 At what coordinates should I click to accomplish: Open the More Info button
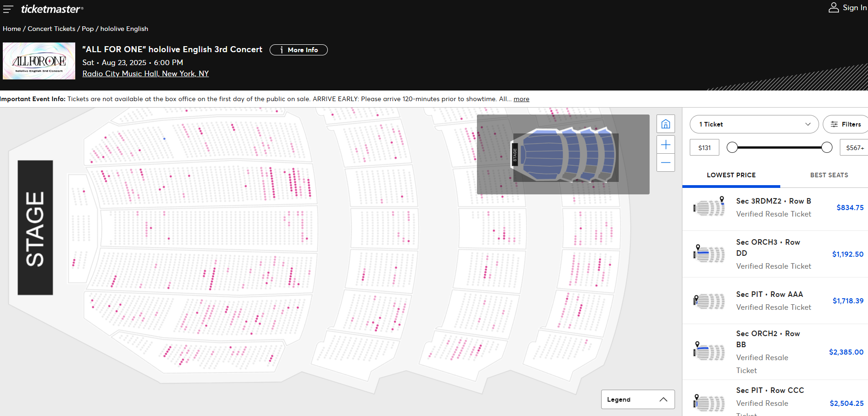[299, 50]
